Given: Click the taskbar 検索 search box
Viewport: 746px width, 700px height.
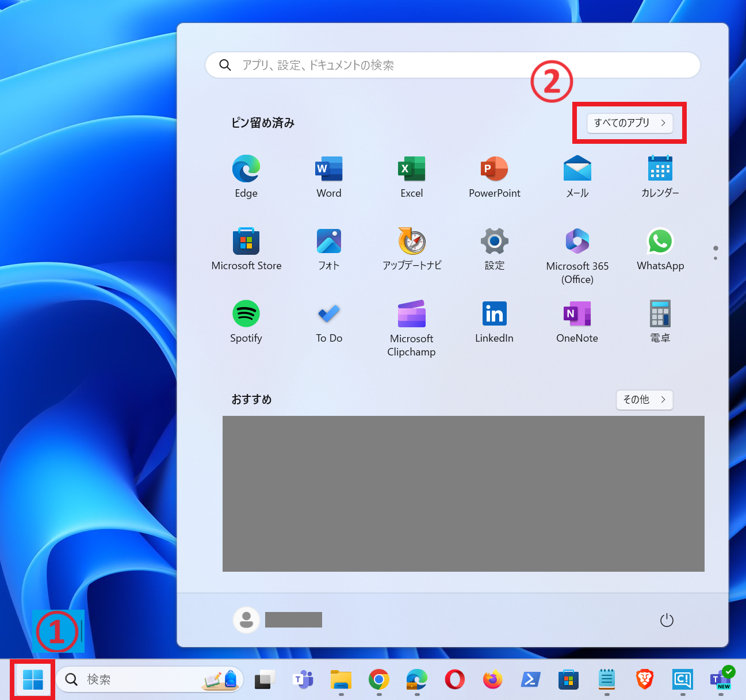Looking at the screenshot, I should point(150,680).
